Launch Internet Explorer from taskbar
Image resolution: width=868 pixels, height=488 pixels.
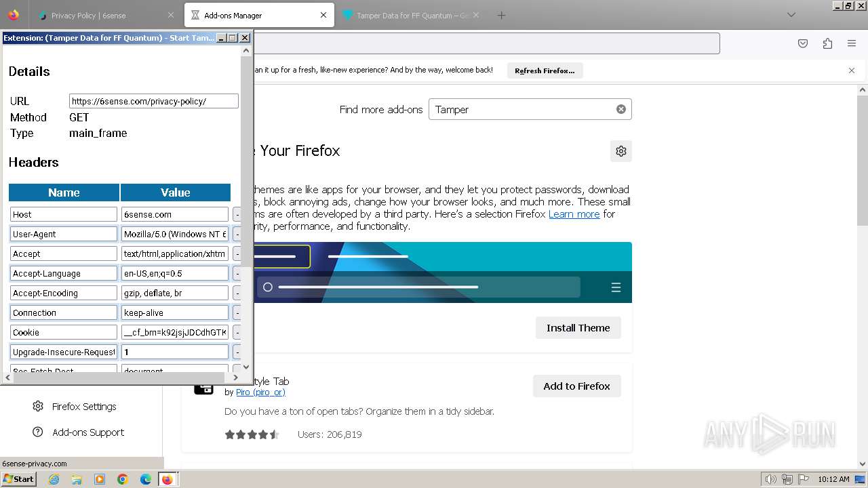54,479
